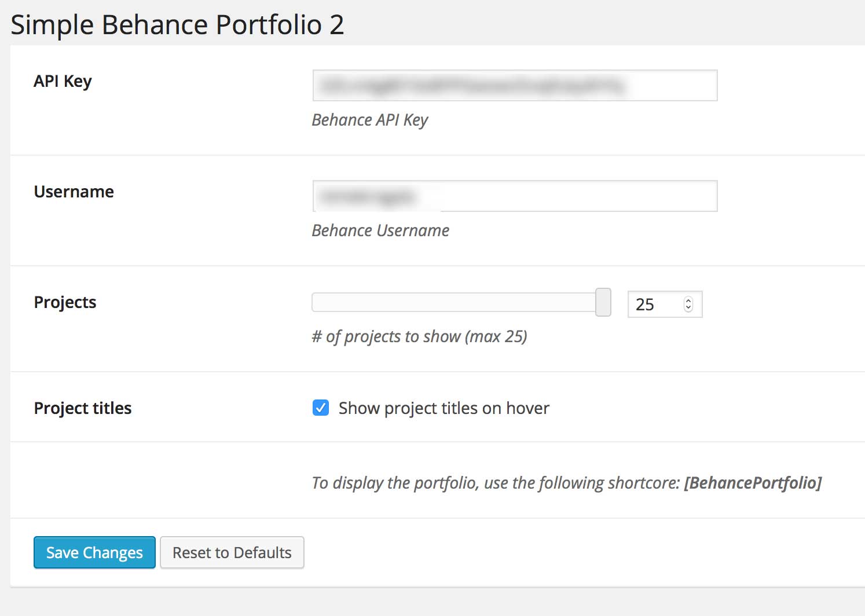The width and height of the screenshot is (865, 616).
Task: Click the "Simple Behance Portfolio 2" heading
Action: click(177, 25)
